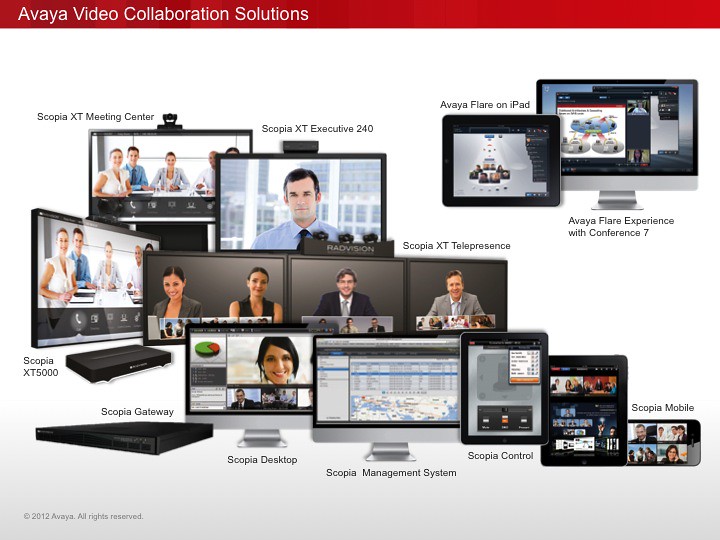Click the participant video in the Flare Experience monitor
The image size is (720, 540).
638,107
